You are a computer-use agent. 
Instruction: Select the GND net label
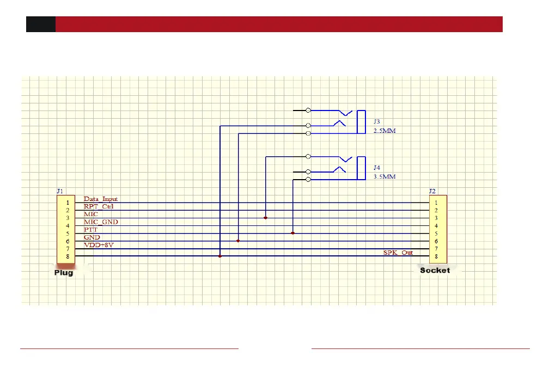[91, 237]
